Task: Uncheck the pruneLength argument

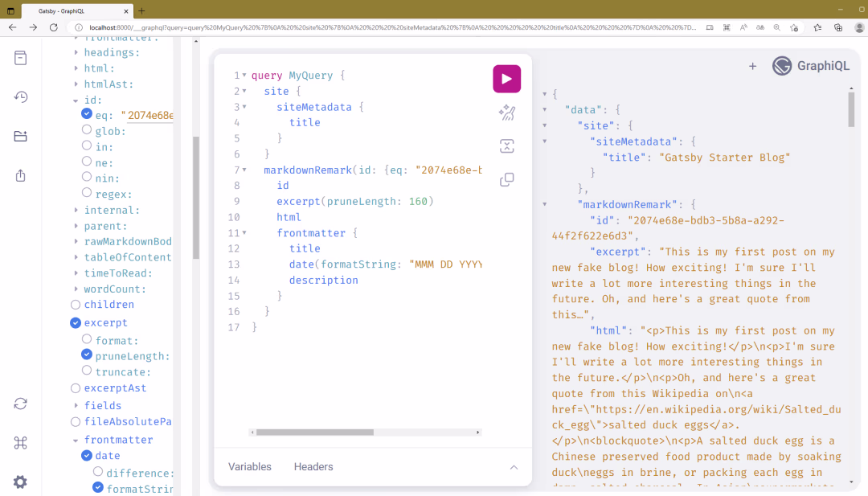Action: (86, 355)
